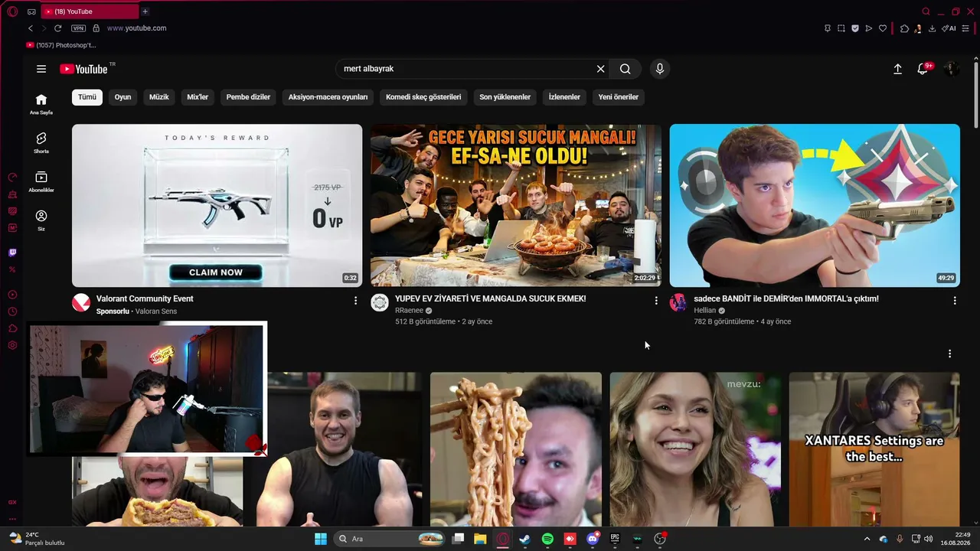Screen dimensions: 980x551
Task: Open File Explorer from the taskbar
Action: (x=480, y=539)
